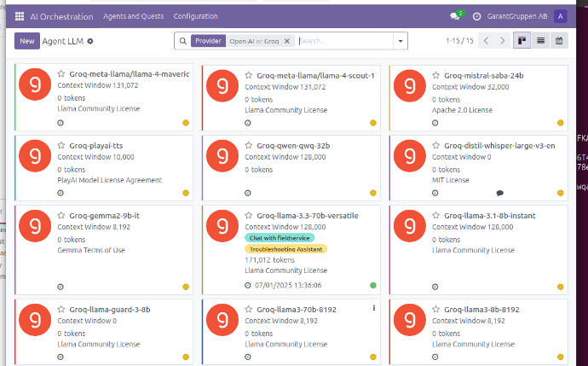Screen dimensions: 588x366
Task: Open the Agents and Quests menu
Action: click(134, 16)
